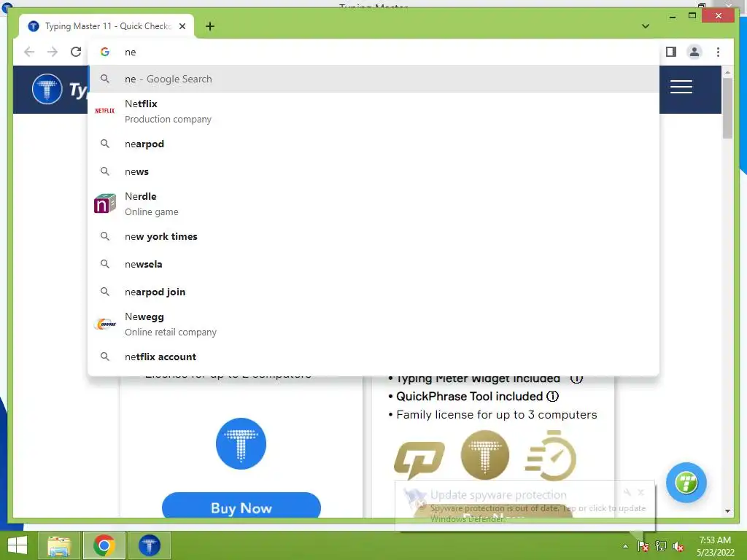Click the page vertical scrollbar thumb
747x560 pixels.
pos(727,108)
